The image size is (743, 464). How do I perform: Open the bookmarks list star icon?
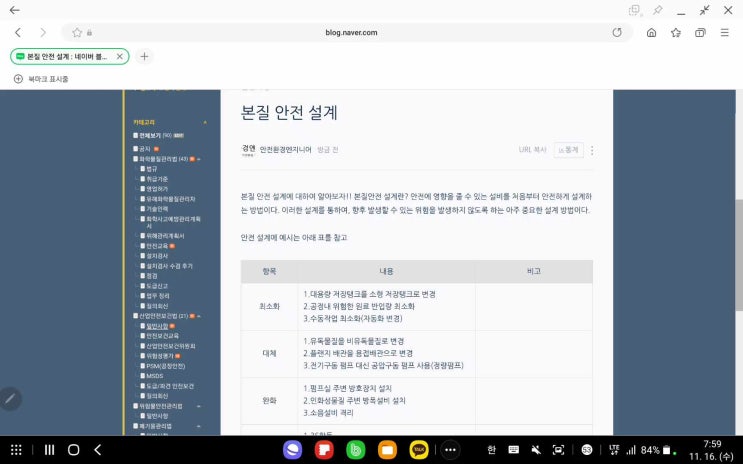676,32
